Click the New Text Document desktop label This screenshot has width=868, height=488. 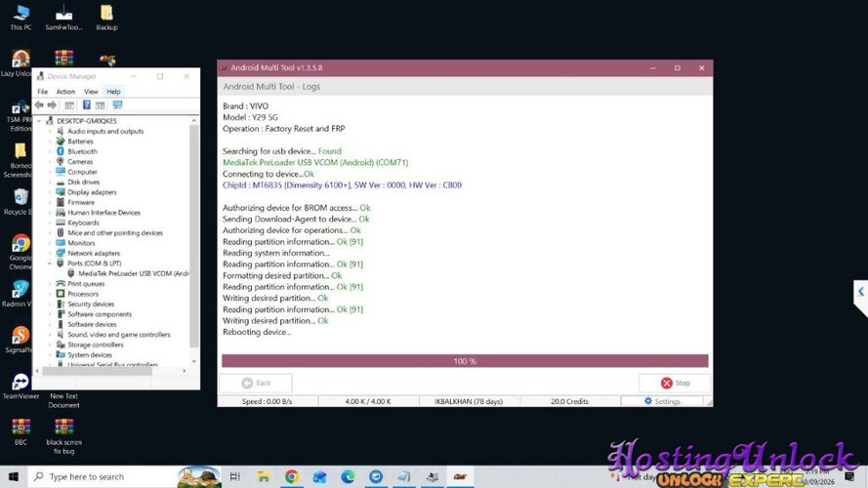point(63,400)
